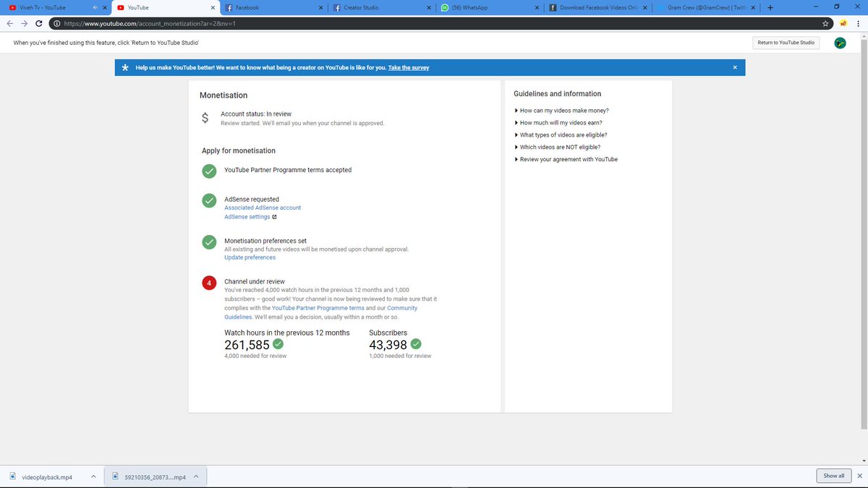Dismiss the blue survey banner

(x=735, y=67)
